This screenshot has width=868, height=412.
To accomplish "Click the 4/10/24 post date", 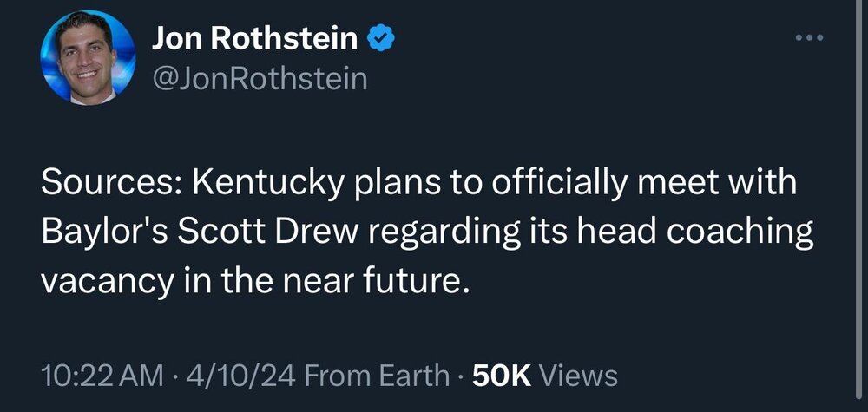I will click(x=237, y=376).
